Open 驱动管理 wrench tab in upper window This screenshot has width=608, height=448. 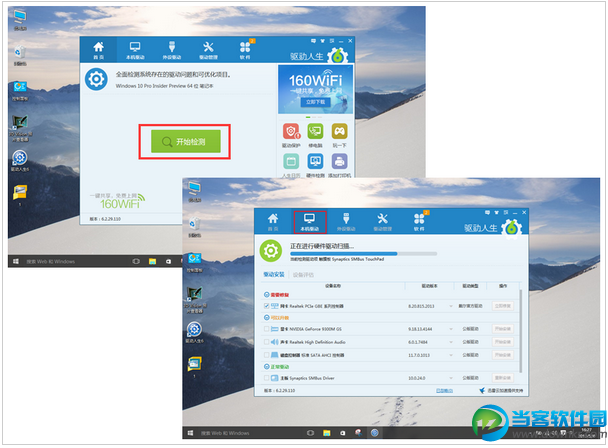point(208,50)
